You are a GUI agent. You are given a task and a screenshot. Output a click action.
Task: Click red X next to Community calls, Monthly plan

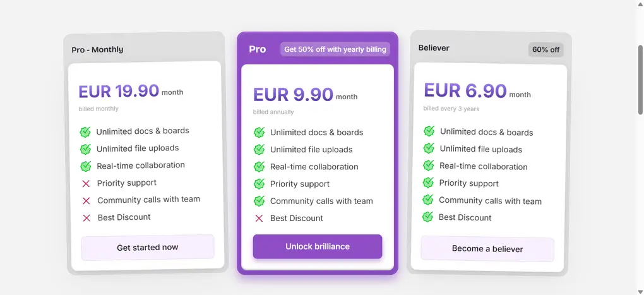(x=86, y=200)
